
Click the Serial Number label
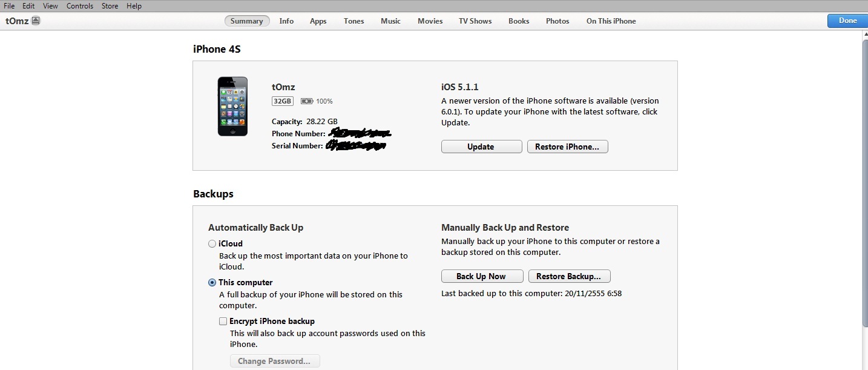[x=297, y=146]
